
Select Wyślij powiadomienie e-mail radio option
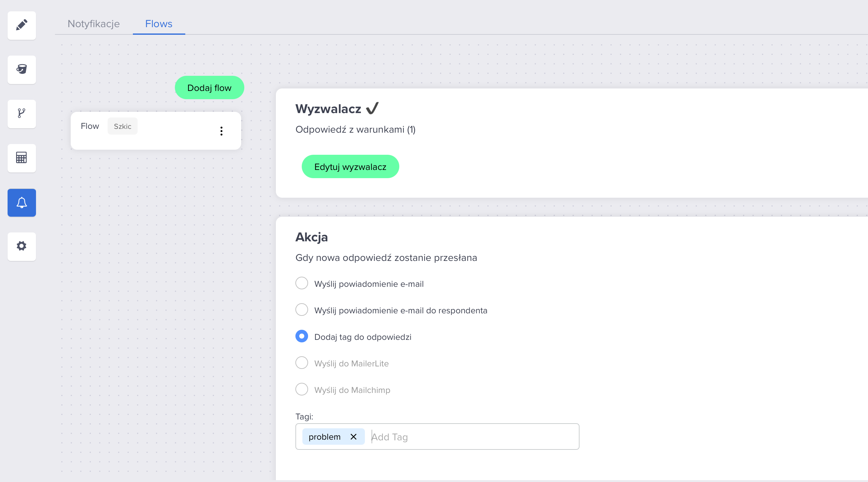coord(301,283)
